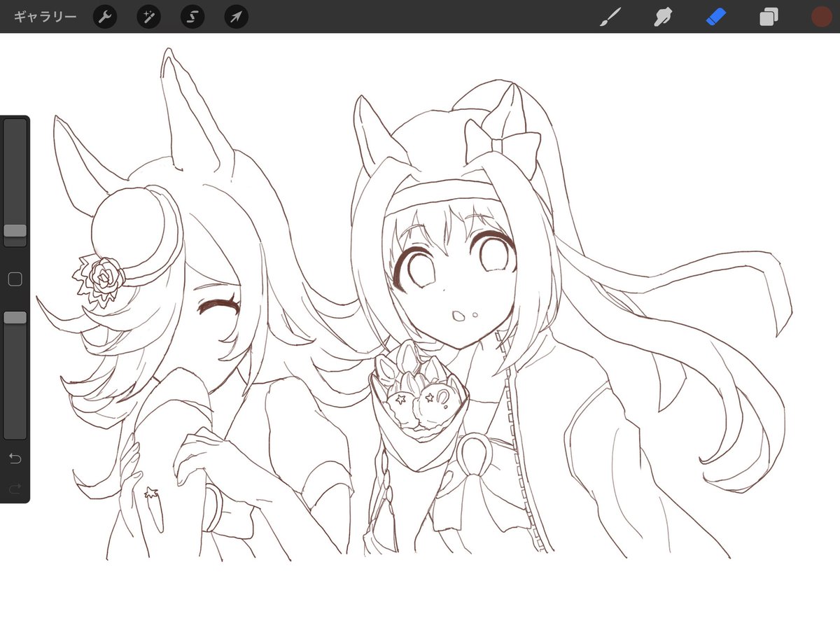Open the Actions wrench menu
Viewport: 840px width, 630px height.
click(x=104, y=17)
